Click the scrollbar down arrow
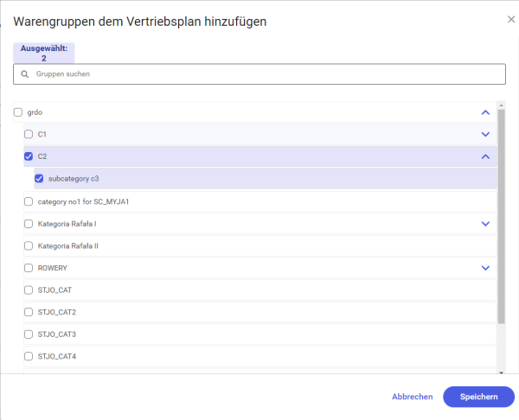 pos(501,372)
